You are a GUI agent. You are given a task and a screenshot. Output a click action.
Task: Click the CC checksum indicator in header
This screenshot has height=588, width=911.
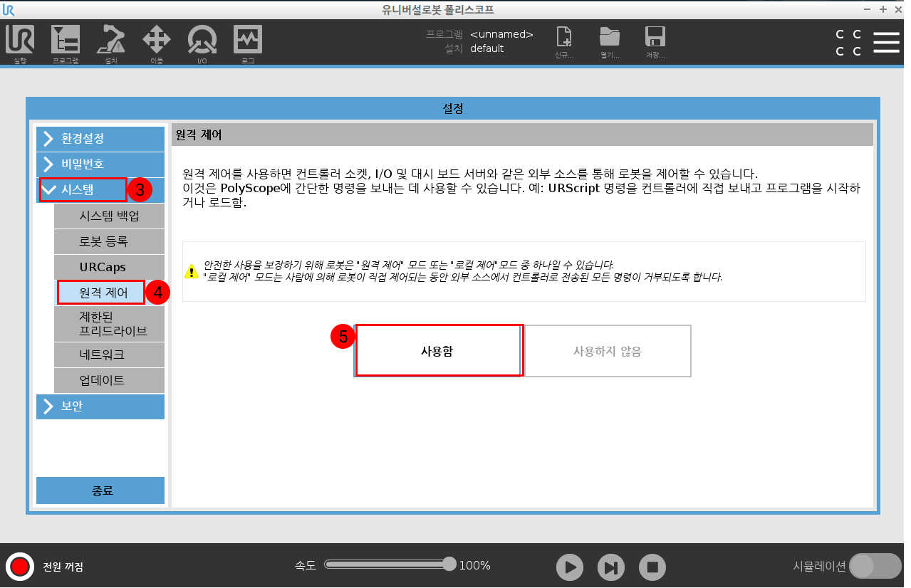(848, 43)
